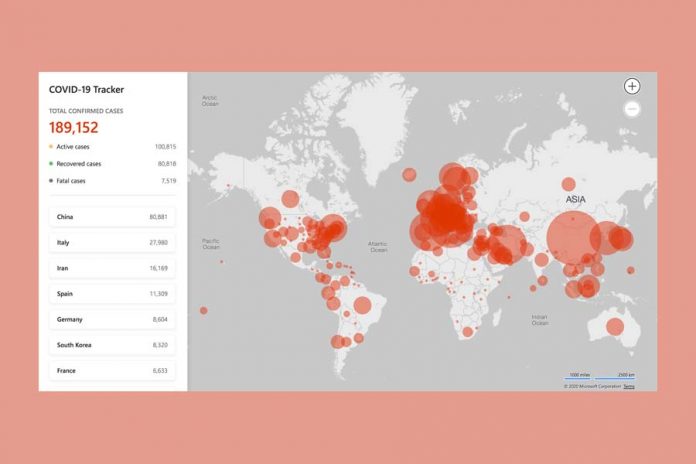Click the Atlantic Ocean map label

[378, 247]
